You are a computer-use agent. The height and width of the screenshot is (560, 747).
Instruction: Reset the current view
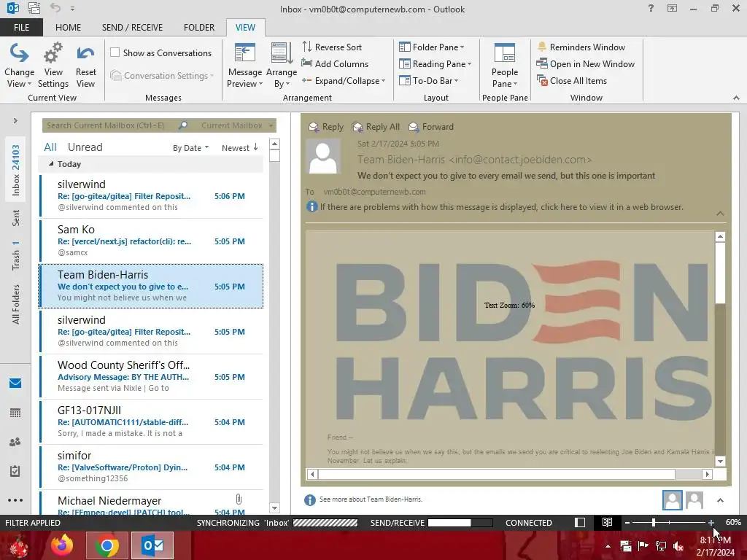point(85,66)
